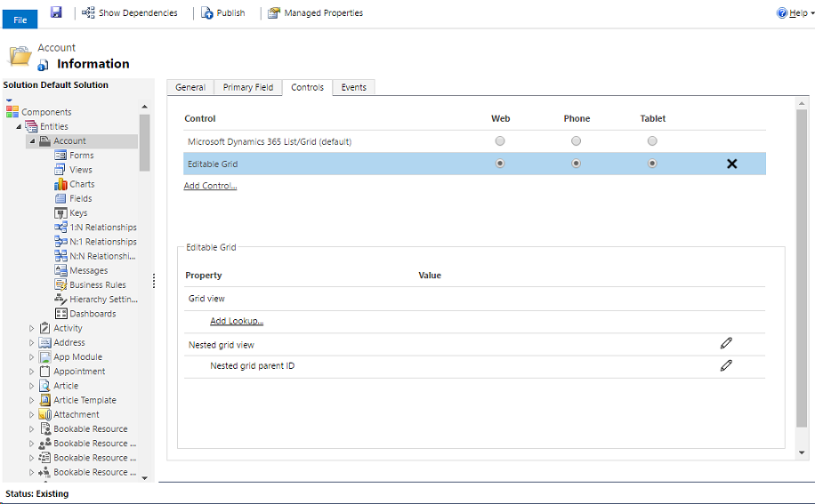The width and height of the screenshot is (815, 504).
Task: Click the Publish icon
Action: pos(207,13)
